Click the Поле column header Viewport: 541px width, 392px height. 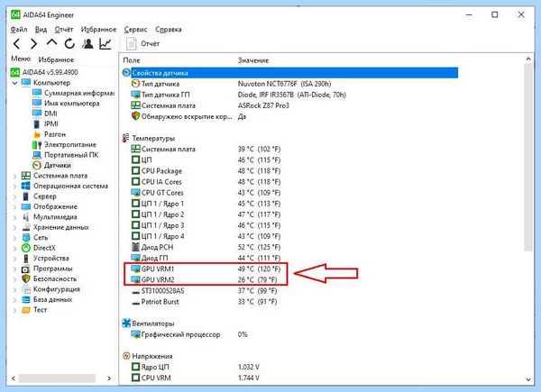pos(132,60)
